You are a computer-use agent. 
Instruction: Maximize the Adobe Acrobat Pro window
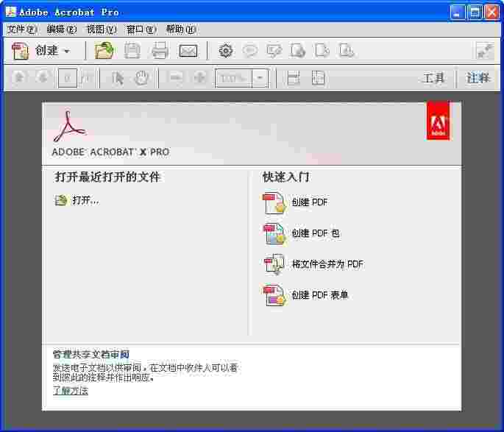[475, 13]
